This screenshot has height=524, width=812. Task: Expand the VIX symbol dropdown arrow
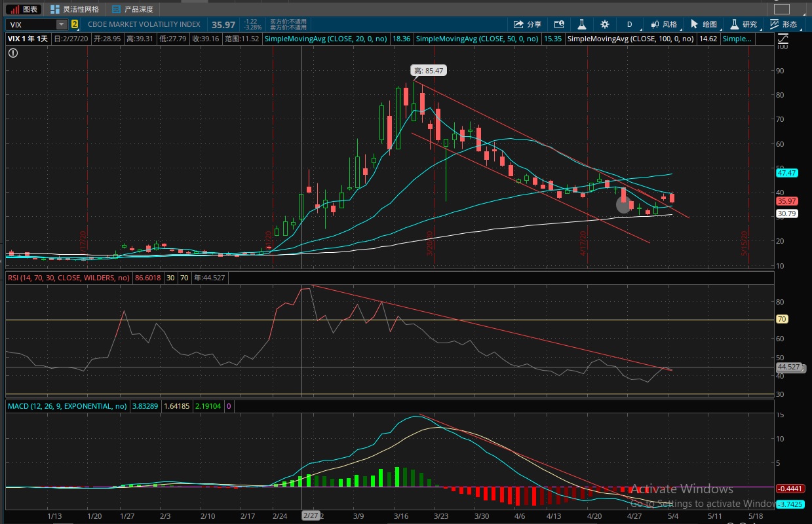coord(62,24)
